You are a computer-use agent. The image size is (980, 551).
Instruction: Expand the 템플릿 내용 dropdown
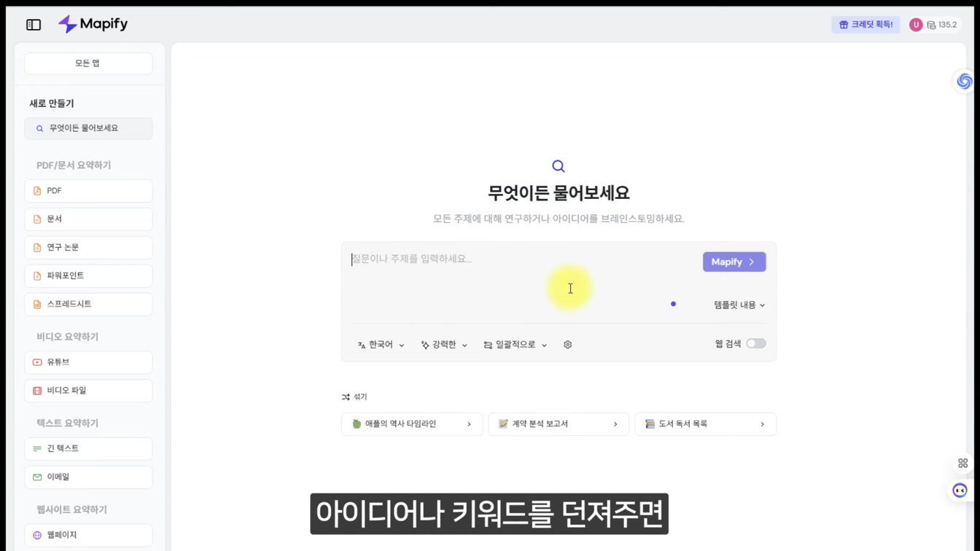pyautogui.click(x=739, y=305)
